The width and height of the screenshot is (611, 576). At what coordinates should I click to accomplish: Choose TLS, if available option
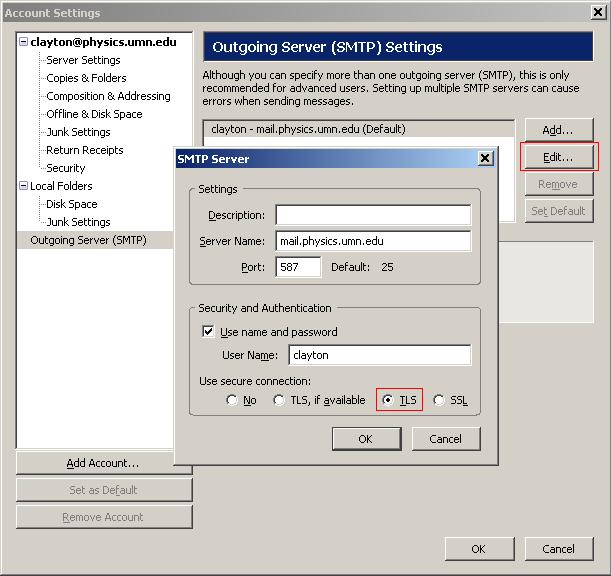tap(279, 400)
